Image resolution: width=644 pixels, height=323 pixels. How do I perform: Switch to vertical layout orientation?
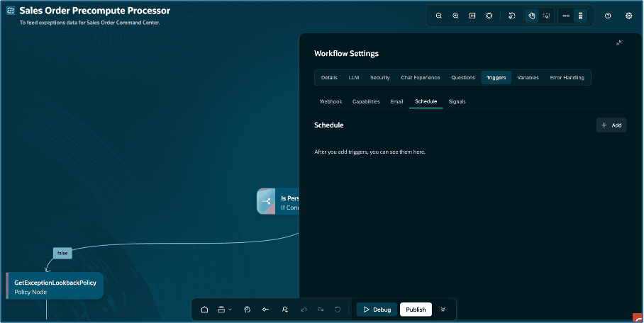(580, 16)
